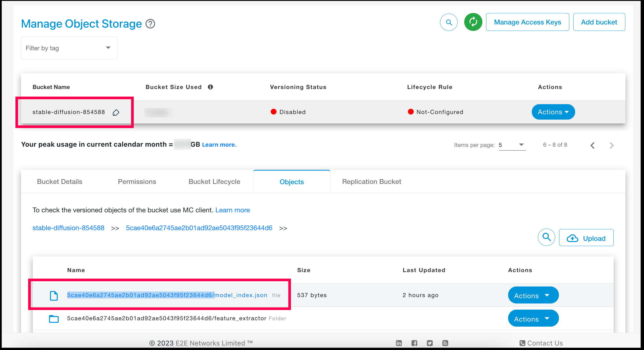Viewport: 644px width, 350px height.
Task: Open Actions dropdown for model_index.json
Action: 533,295
